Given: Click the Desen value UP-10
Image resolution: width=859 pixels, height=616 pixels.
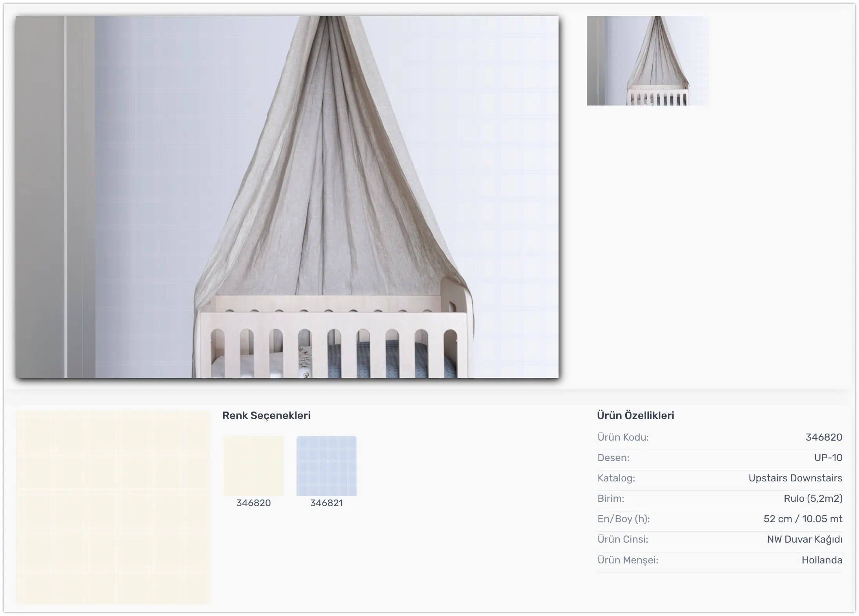Looking at the screenshot, I should (828, 457).
